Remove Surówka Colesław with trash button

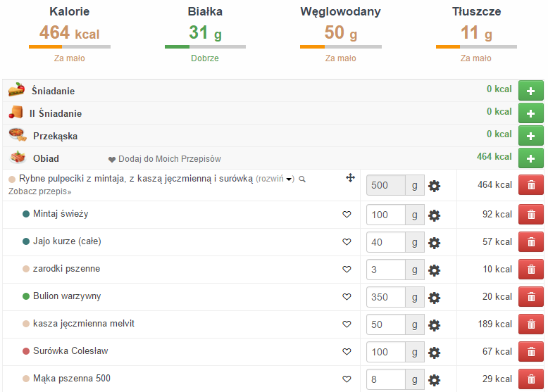pyautogui.click(x=530, y=352)
